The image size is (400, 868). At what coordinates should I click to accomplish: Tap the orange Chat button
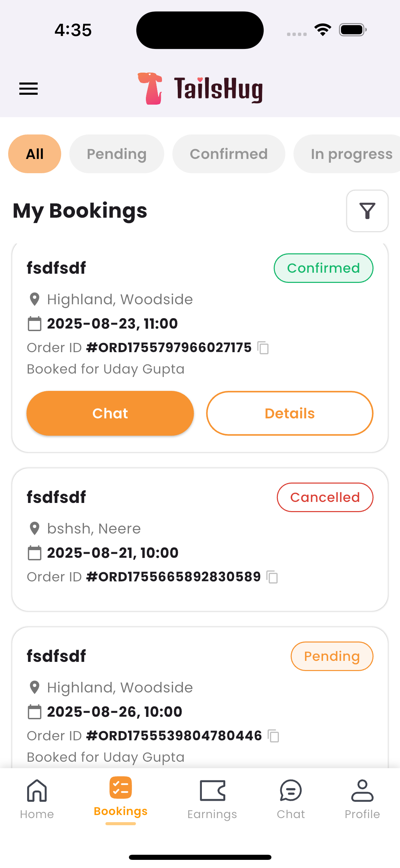pyautogui.click(x=110, y=413)
